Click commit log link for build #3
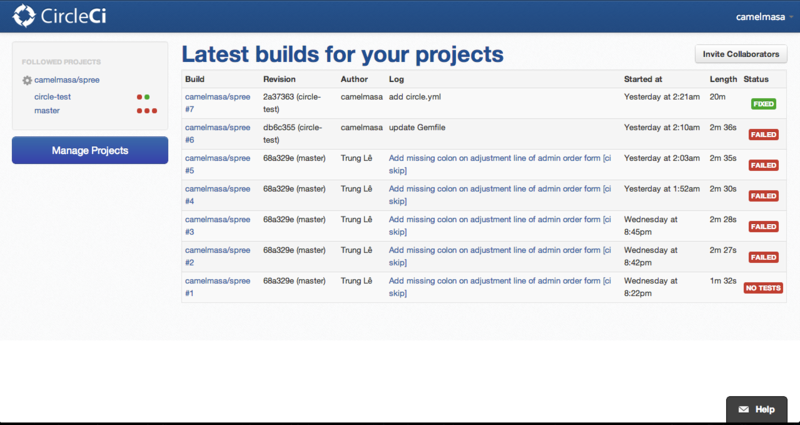 coord(500,226)
